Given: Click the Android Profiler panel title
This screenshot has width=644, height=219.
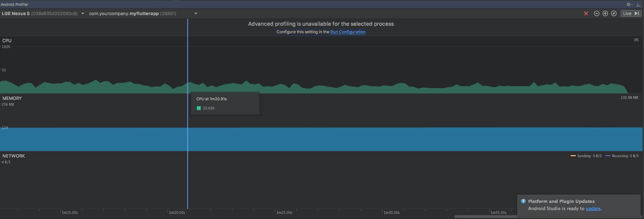Looking at the screenshot, I should point(14,4).
